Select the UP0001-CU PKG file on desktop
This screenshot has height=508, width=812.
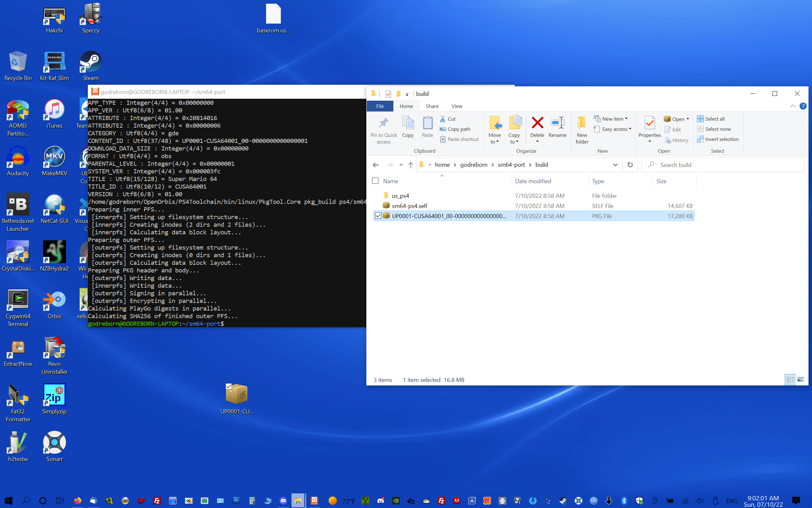coord(237,399)
